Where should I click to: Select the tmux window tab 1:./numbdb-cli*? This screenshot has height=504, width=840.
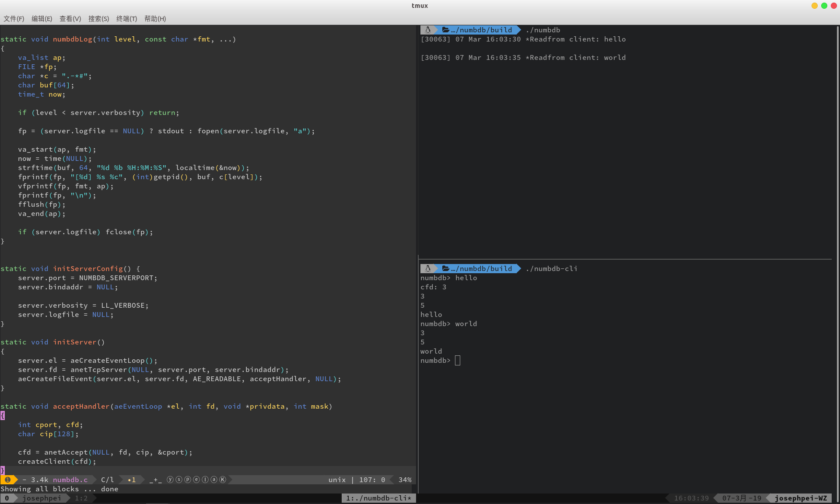tap(379, 498)
